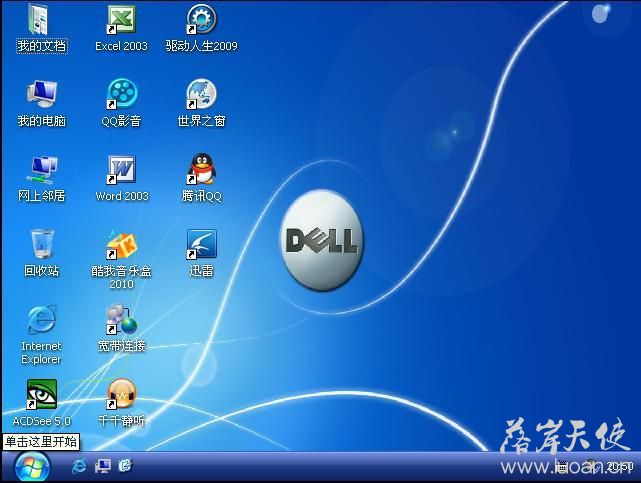Screen dimensions: 641x483
Task: Click the third quick launch icon
Action: pos(126,466)
